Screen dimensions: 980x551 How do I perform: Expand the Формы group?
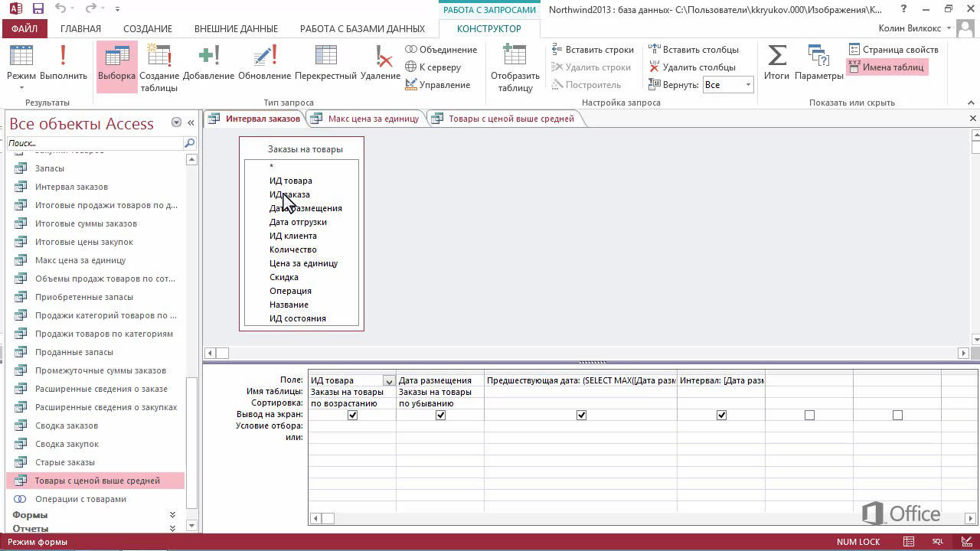click(x=172, y=515)
